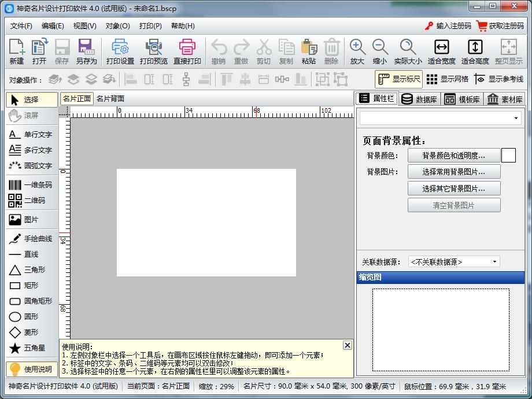The height and width of the screenshot is (399, 532).
Task: Toggle 显示参考线 guide lines
Action: tap(498, 79)
